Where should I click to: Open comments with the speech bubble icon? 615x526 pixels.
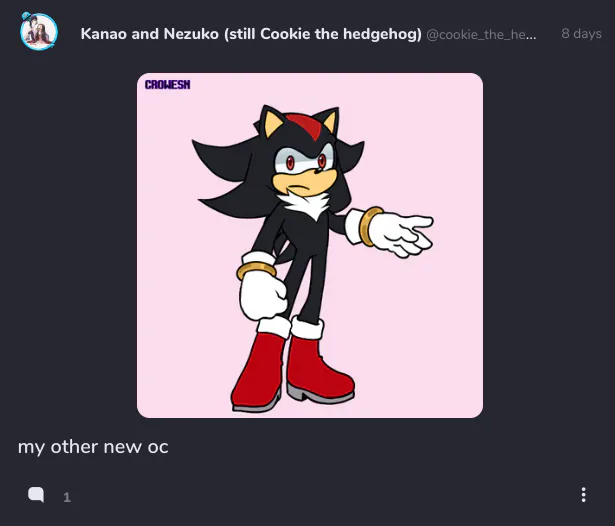click(x=36, y=495)
